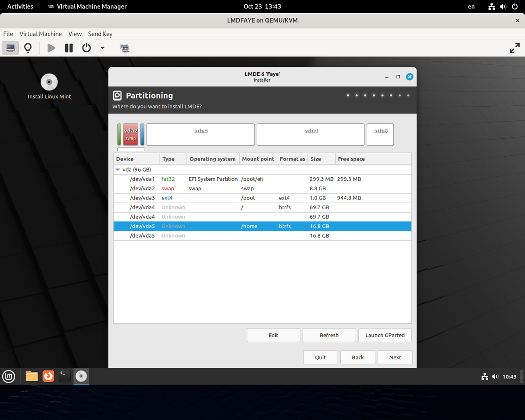Viewport: 525px width, 420px height.
Task: Launch terminal from guest panel
Action: (x=65, y=376)
